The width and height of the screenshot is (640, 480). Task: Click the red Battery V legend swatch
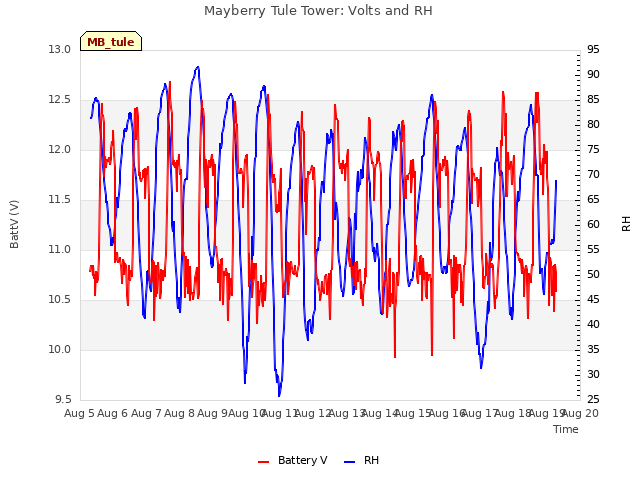click(x=264, y=462)
